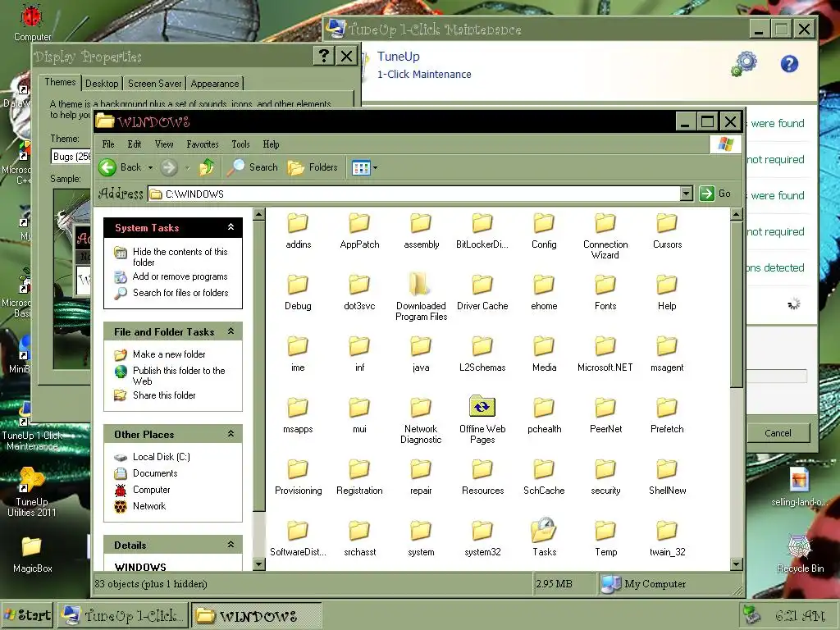Toggle the Folders pane button

coord(313,167)
